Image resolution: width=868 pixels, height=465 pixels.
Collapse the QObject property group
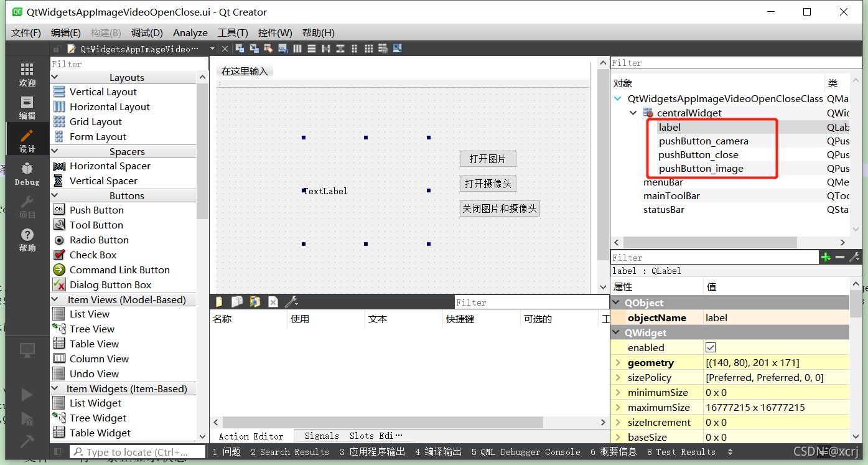click(617, 303)
